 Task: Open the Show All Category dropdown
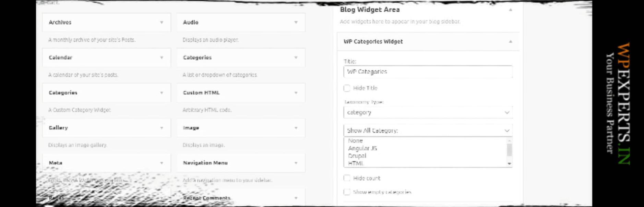point(427,130)
